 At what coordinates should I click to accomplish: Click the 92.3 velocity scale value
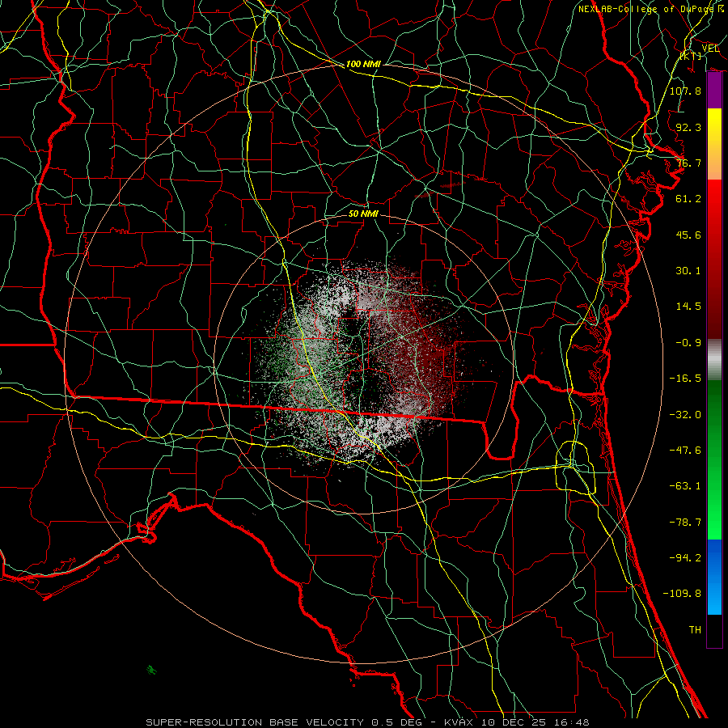688,127
